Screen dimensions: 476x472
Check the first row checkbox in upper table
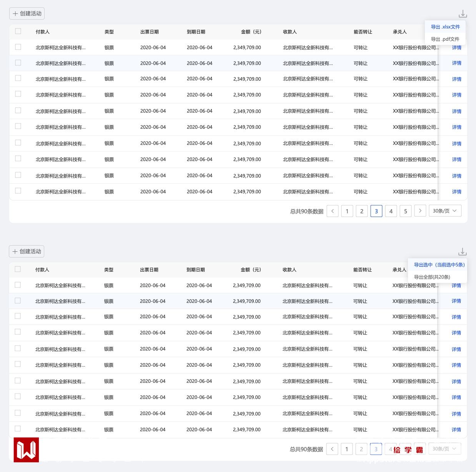coord(18,47)
